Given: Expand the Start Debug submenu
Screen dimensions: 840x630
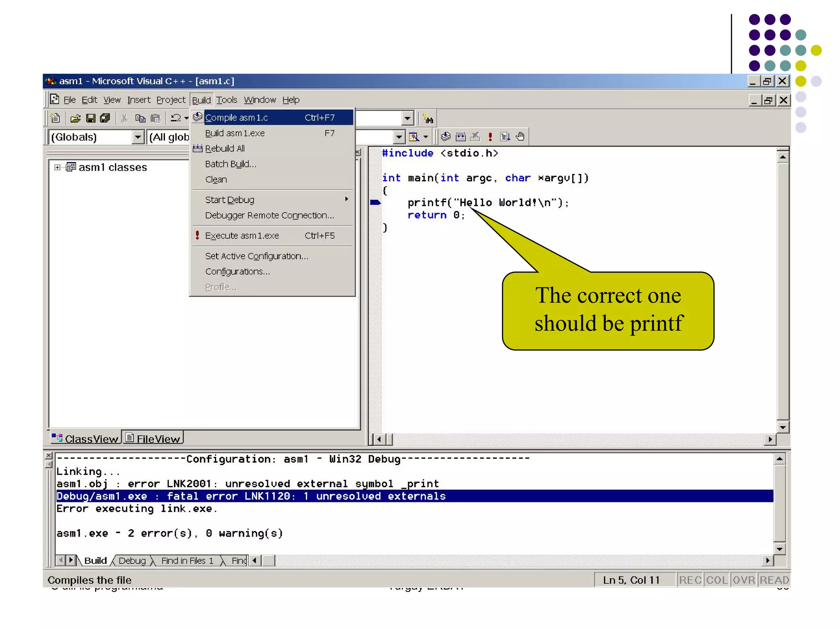Looking at the screenshot, I should [347, 199].
